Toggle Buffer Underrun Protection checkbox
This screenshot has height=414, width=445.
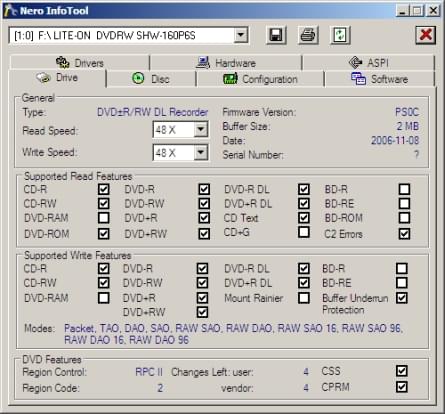click(x=402, y=297)
